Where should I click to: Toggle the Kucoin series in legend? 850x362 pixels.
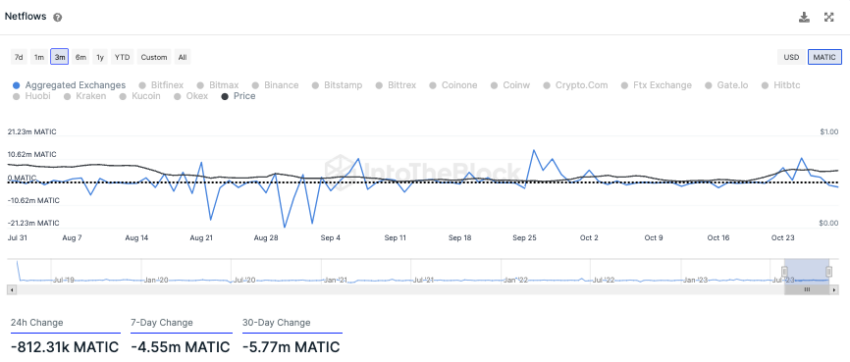click(x=140, y=96)
